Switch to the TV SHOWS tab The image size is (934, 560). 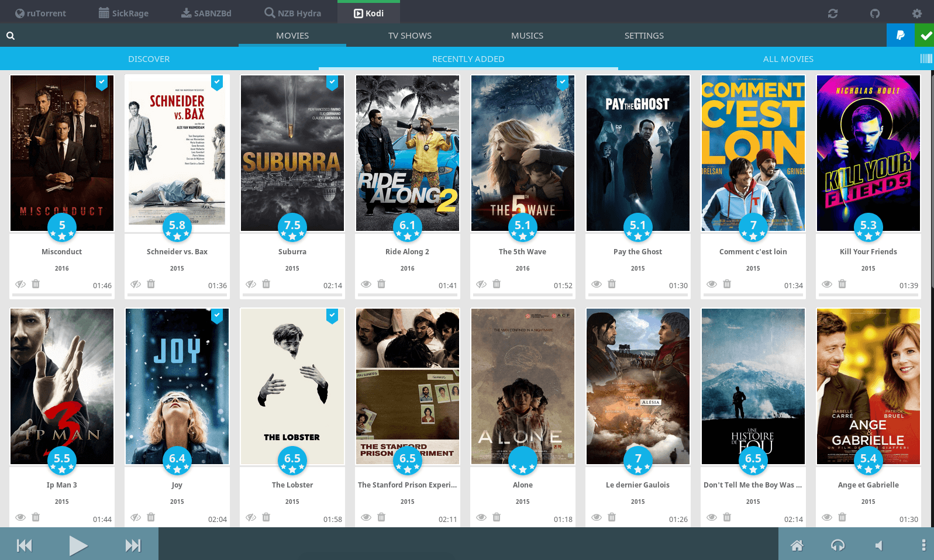coord(410,36)
